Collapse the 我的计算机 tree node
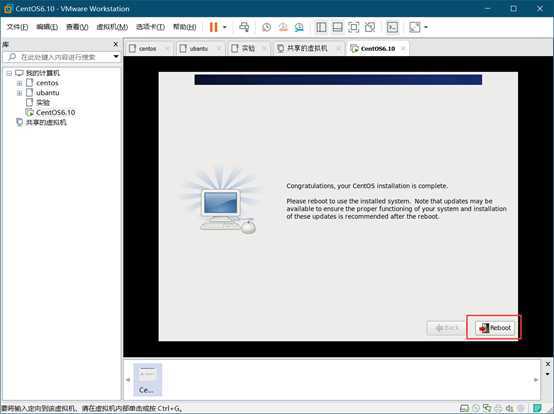The height and width of the screenshot is (414, 554). (9, 73)
